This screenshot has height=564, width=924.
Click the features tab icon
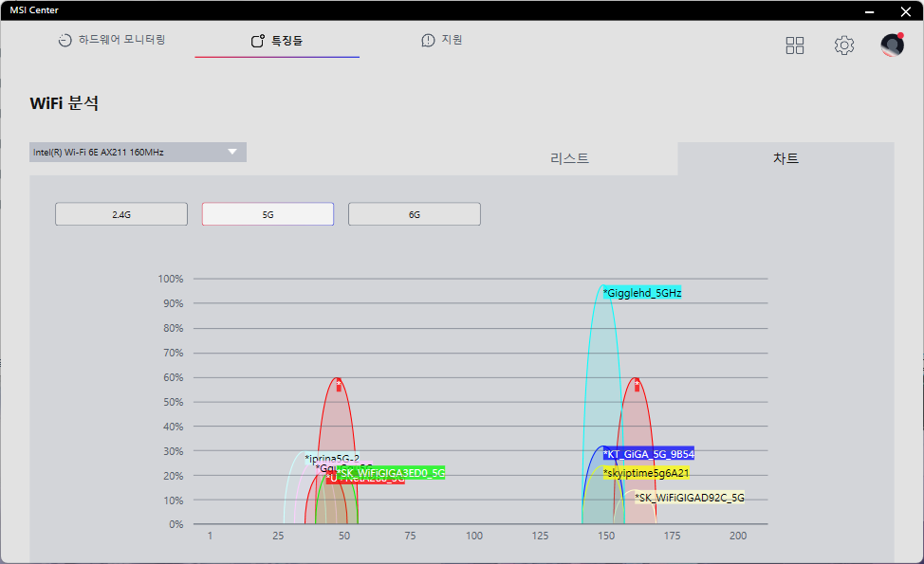[x=257, y=41]
